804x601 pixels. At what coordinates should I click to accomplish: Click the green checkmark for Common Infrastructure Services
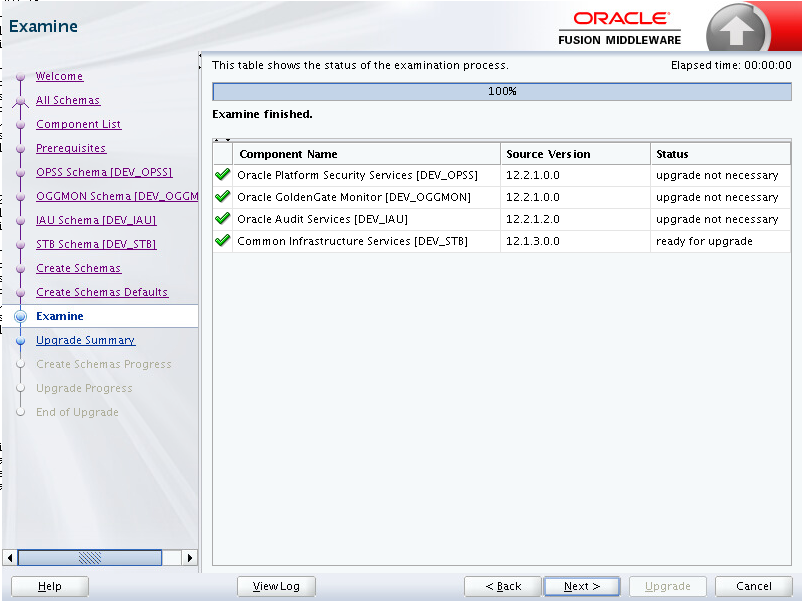click(x=223, y=241)
